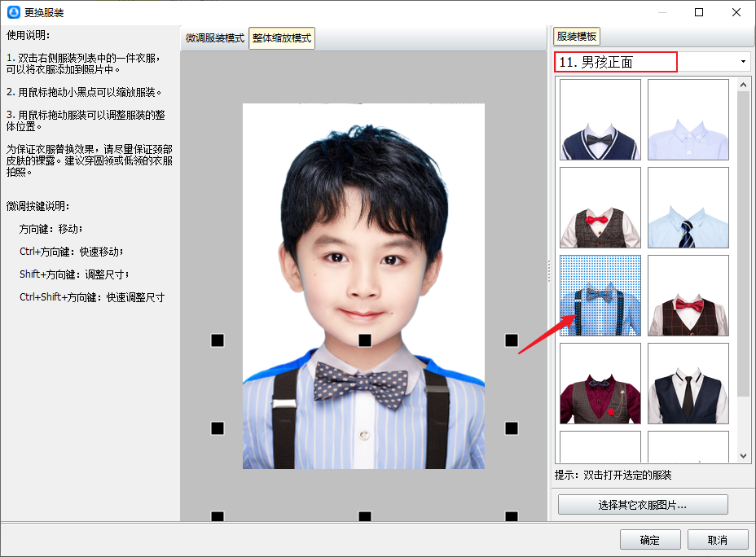Select plain light lavender shirt outfit
The width and height of the screenshot is (756, 557).
(688, 120)
